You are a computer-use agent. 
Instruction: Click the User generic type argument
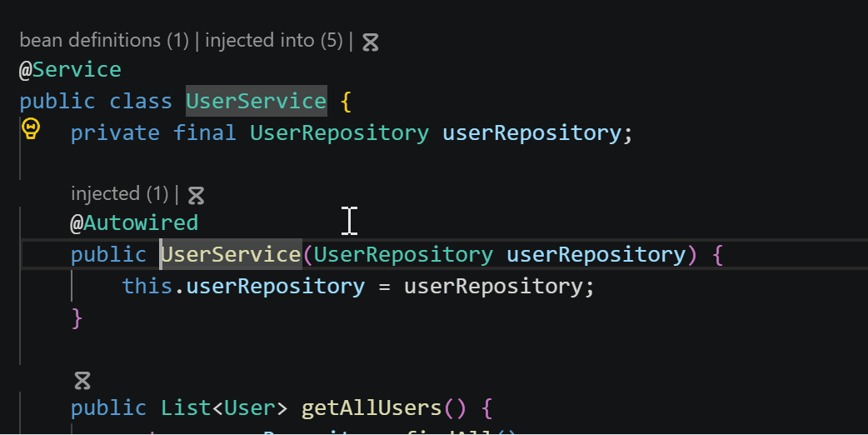250,408
